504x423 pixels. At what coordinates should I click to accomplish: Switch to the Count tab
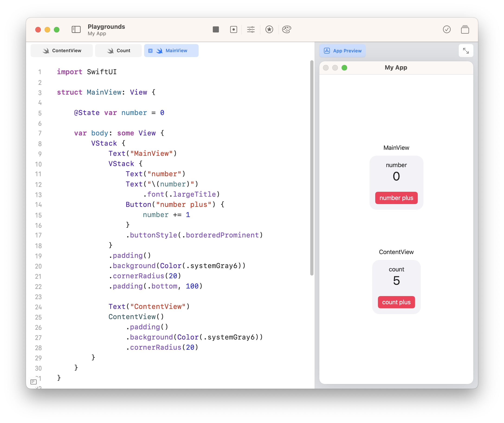[x=119, y=51]
